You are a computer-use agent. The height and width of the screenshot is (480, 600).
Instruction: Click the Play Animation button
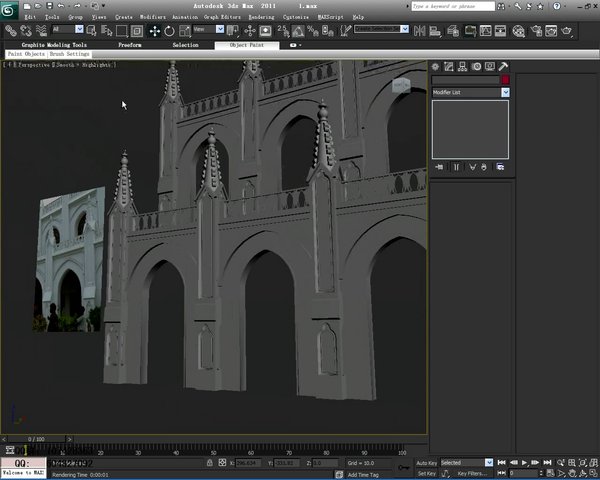[x=525, y=462]
